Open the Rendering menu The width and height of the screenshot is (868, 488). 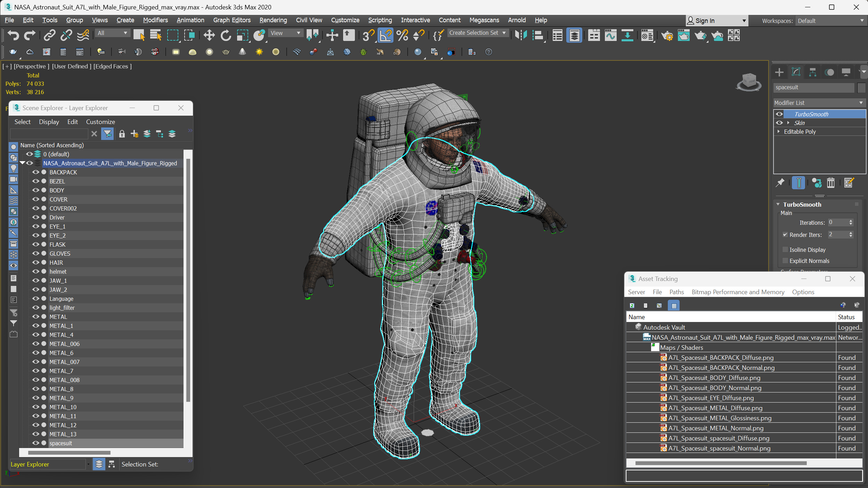click(x=273, y=20)
